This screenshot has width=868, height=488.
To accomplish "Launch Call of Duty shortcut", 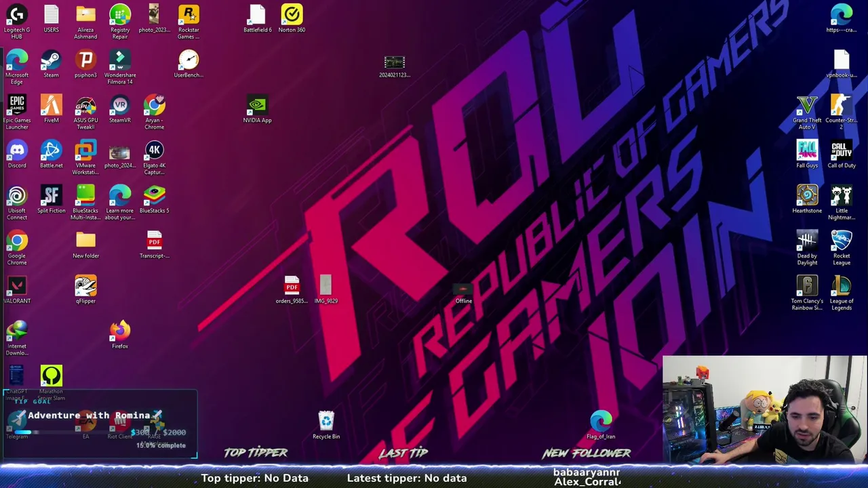I will pos(842,154).
